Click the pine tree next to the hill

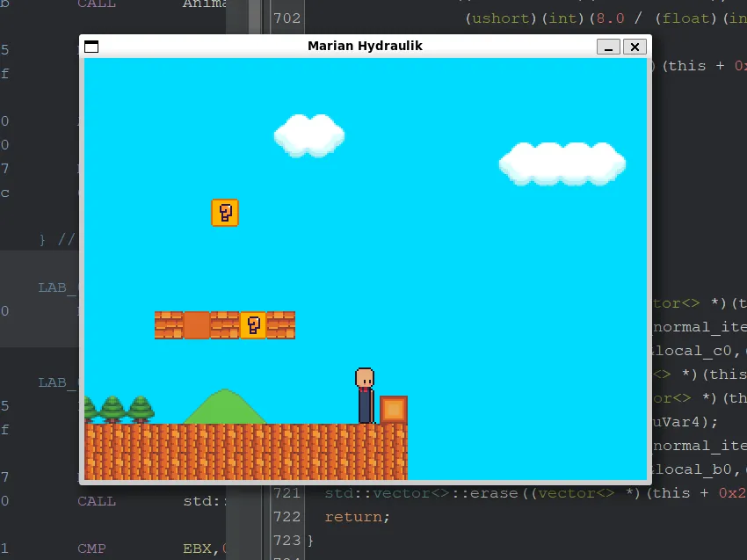[x=141, y=409]
